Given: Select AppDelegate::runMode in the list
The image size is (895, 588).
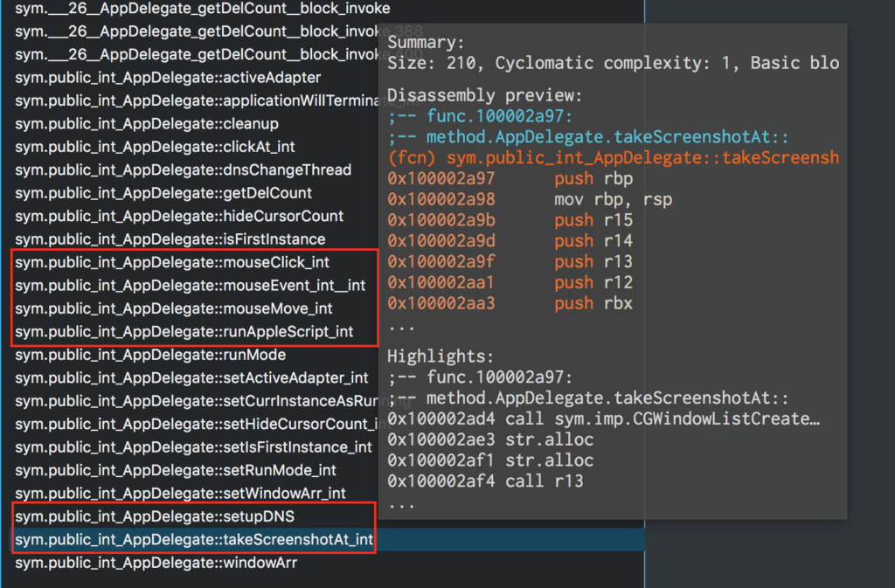Looking at the screenshot, I should [150, 355].
